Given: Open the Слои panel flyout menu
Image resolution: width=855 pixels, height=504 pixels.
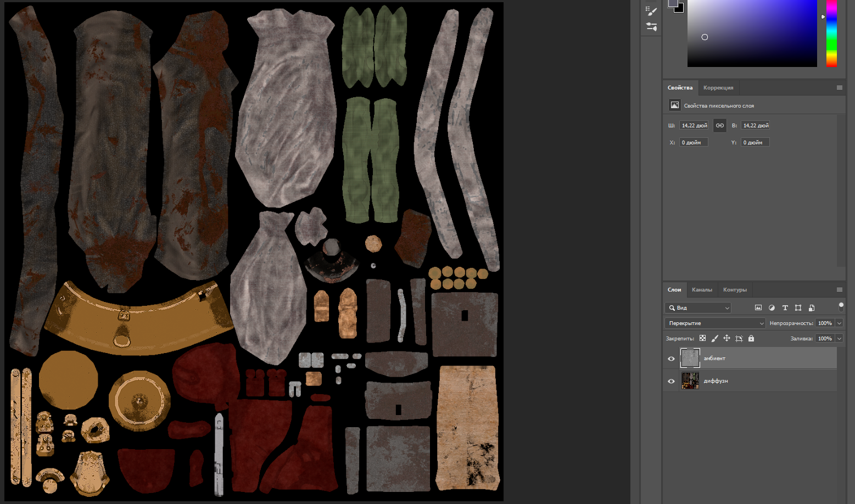Looking at the screenshot, I should (839, 290).
